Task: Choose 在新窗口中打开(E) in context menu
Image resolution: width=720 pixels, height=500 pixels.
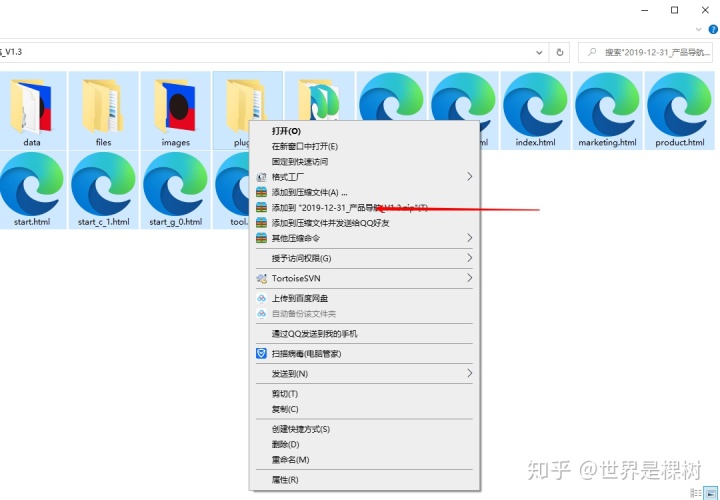Action: coord(365,146)
